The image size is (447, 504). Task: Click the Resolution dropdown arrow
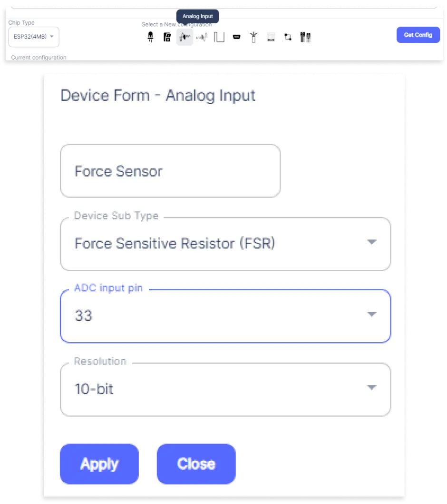(x=371, y=387)
